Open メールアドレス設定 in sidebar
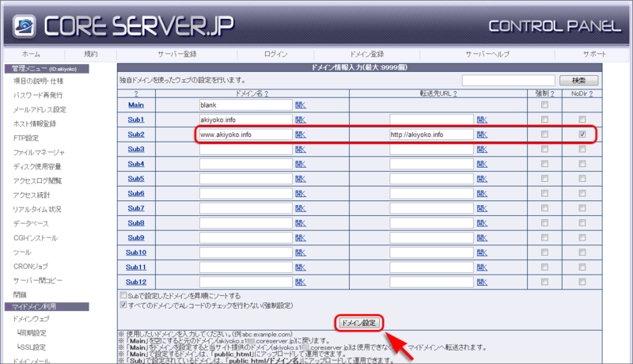 pos(40,110)
